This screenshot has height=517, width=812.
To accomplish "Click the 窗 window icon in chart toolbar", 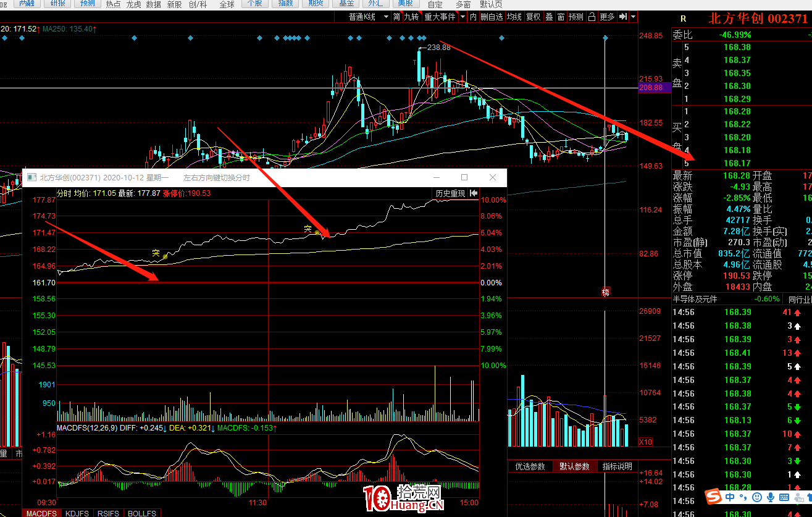I will click(561, 17).
